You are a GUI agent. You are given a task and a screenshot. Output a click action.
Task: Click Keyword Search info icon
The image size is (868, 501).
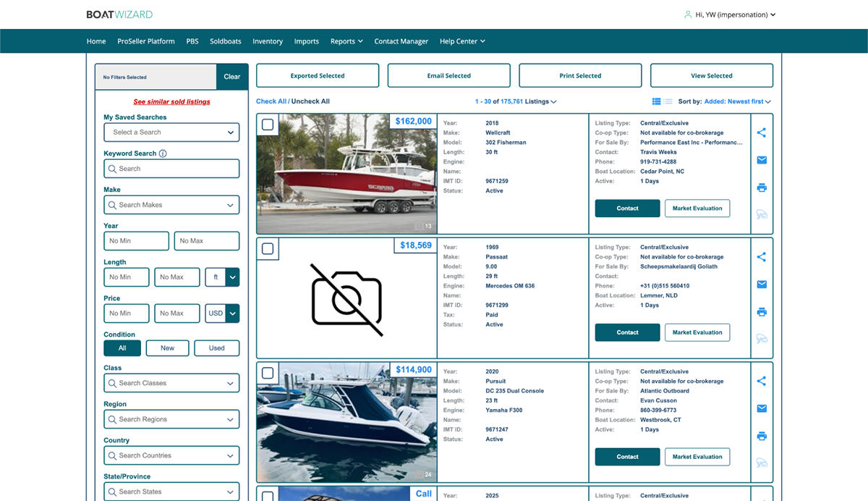tap(163, 153)
